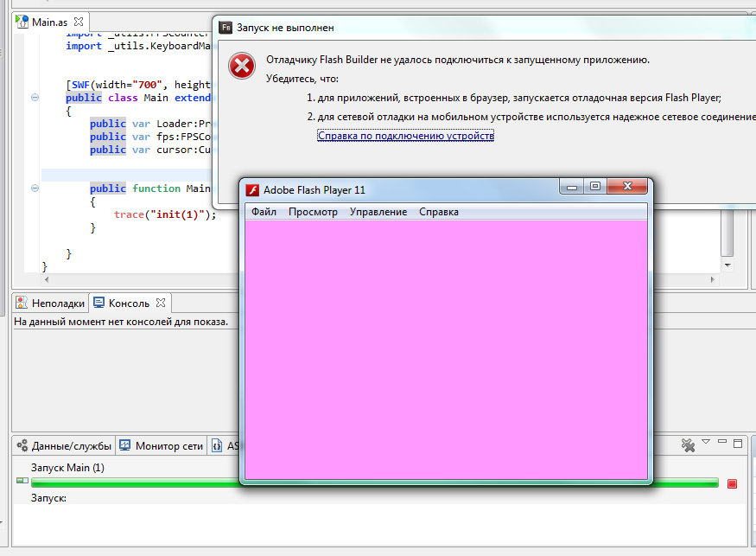Click the 'import _utils.KeyboardMa' line
756x556 pixels.
point(138,46)
